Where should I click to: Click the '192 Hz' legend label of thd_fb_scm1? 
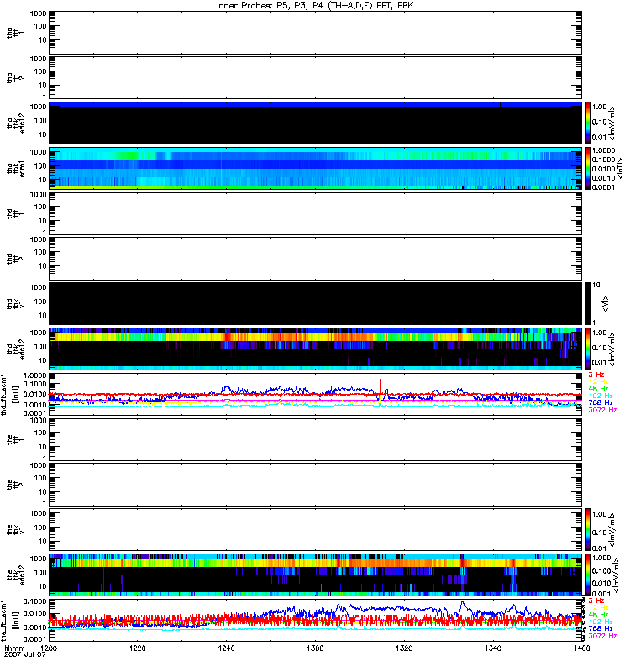click(601, 396)
